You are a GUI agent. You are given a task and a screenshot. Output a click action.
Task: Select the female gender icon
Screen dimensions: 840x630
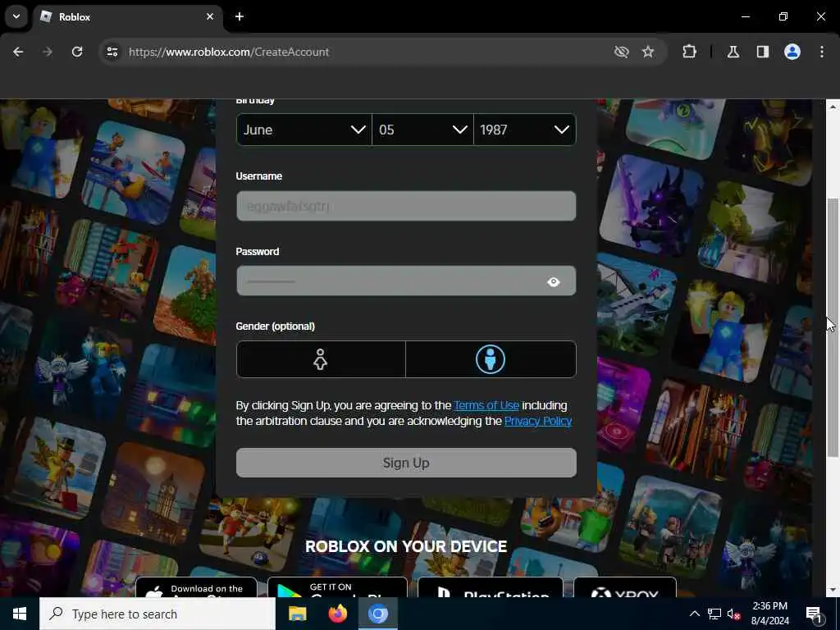pyautogui.click(x=321, y=359)
